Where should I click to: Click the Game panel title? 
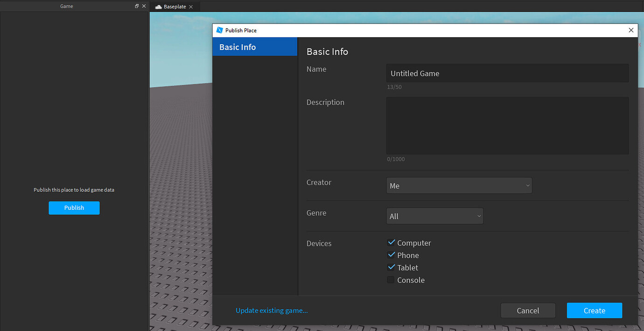67,6
